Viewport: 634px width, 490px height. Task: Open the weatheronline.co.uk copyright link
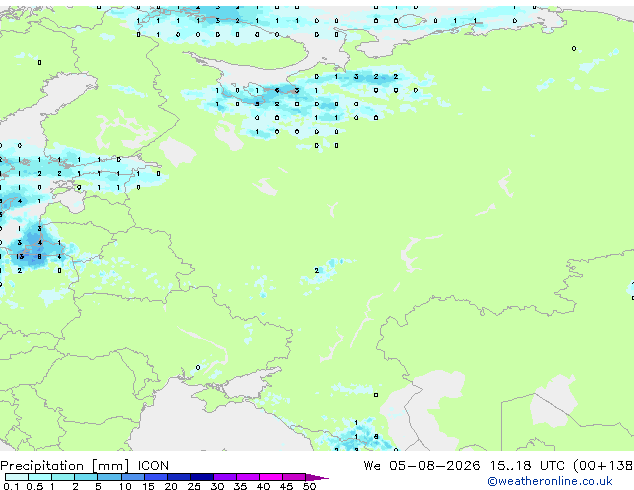(x=550, y=481)
